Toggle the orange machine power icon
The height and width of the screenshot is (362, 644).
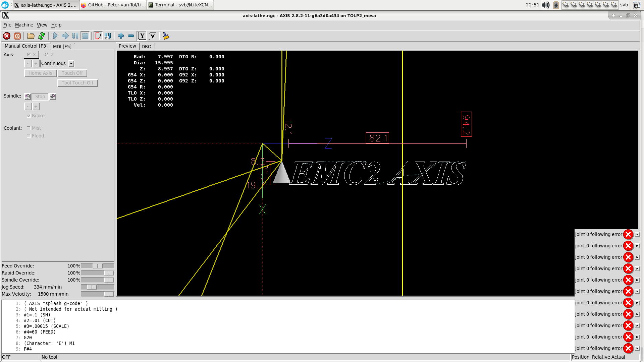tap(17, 36)
